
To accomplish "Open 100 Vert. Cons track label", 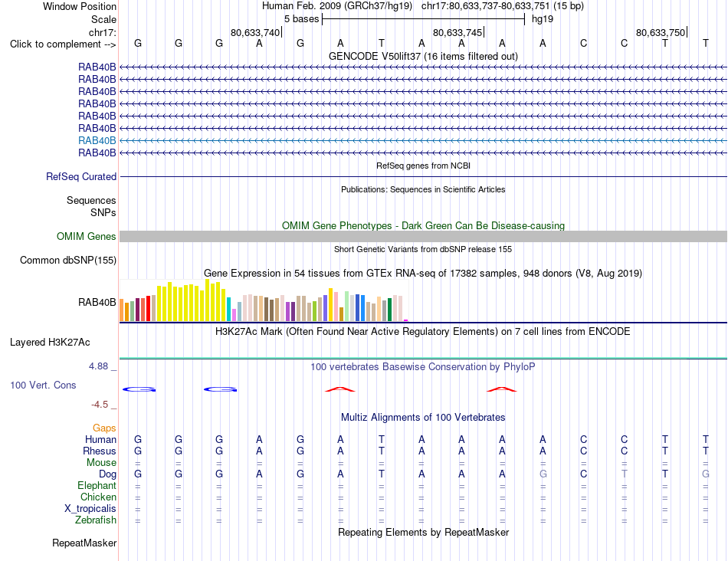I will click(x=43, y=385).
